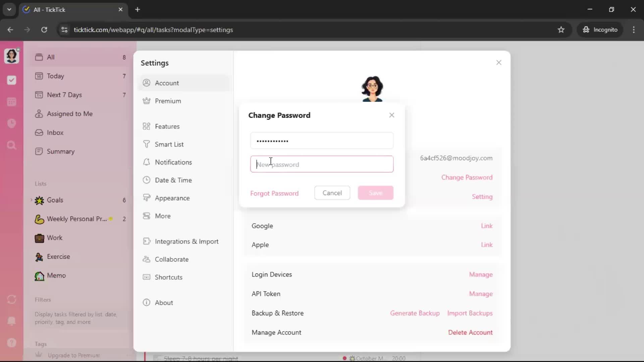Image resolution: width=644 pixels, height=362 pixels.
Task: Close the Settings modal with X
Action: tap(498, 63)
